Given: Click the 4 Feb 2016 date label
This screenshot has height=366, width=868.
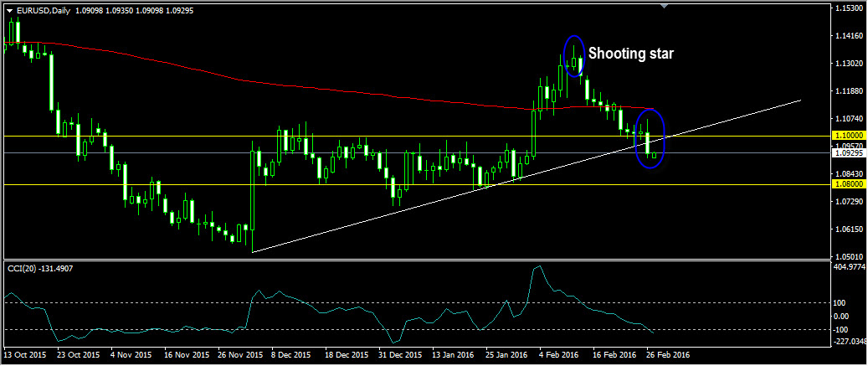Looking at the screenshot, I should click(559, 354).
